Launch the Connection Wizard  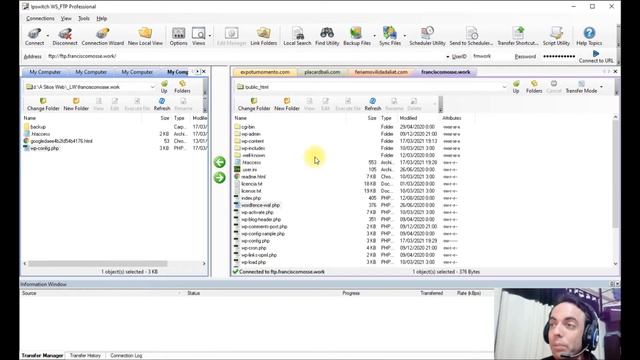(102, 36)
